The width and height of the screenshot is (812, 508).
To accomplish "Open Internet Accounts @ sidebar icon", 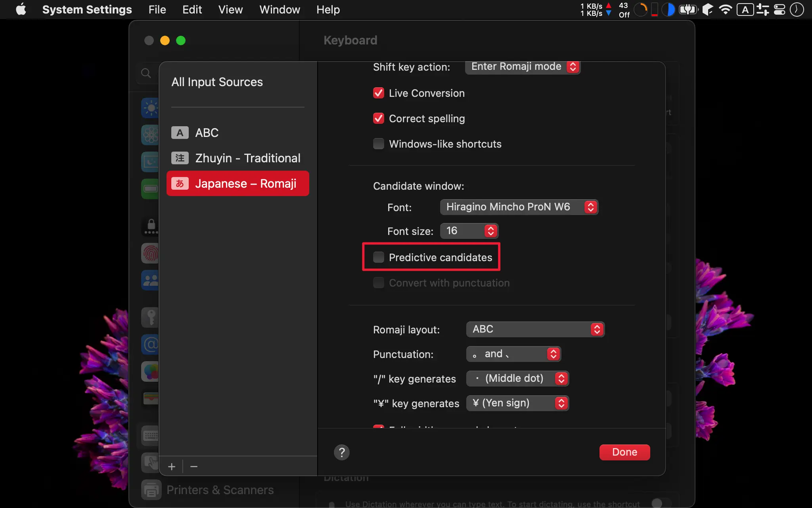I will [x=150, y=344].
